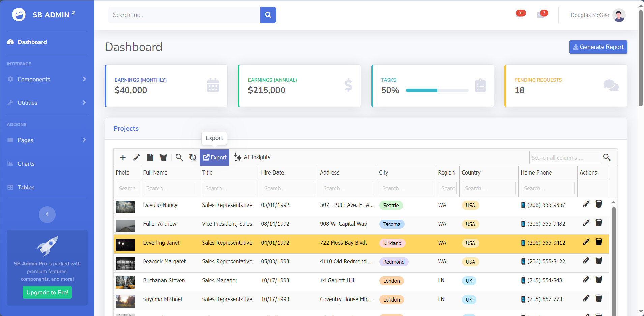Image resolution: width=644 pixels, height=316 pixels.
Task: Click the Generate Report button
Action: [598, 47]
